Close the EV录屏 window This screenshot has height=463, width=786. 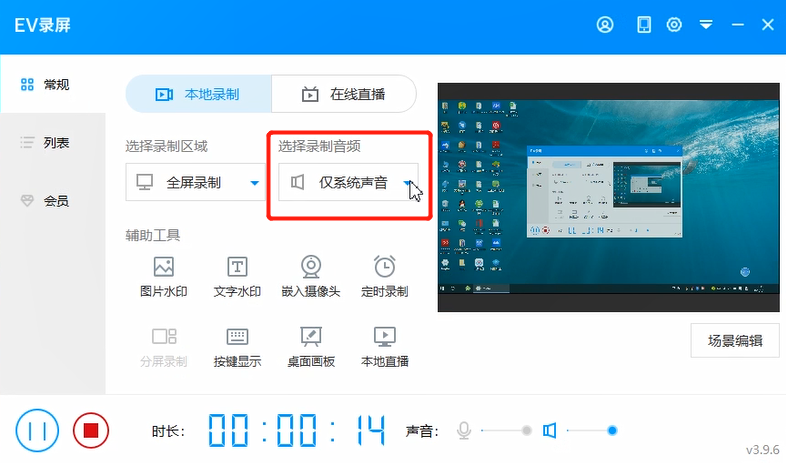tap(767, 25)
